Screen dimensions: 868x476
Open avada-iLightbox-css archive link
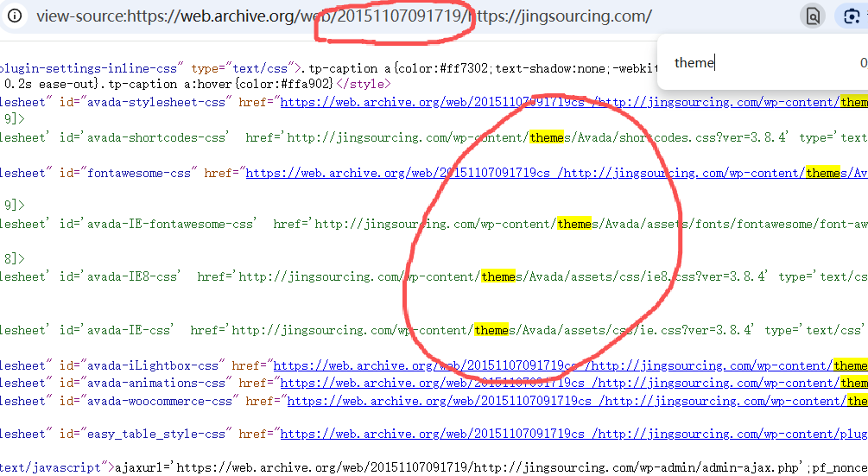click(x=570, y=366)
